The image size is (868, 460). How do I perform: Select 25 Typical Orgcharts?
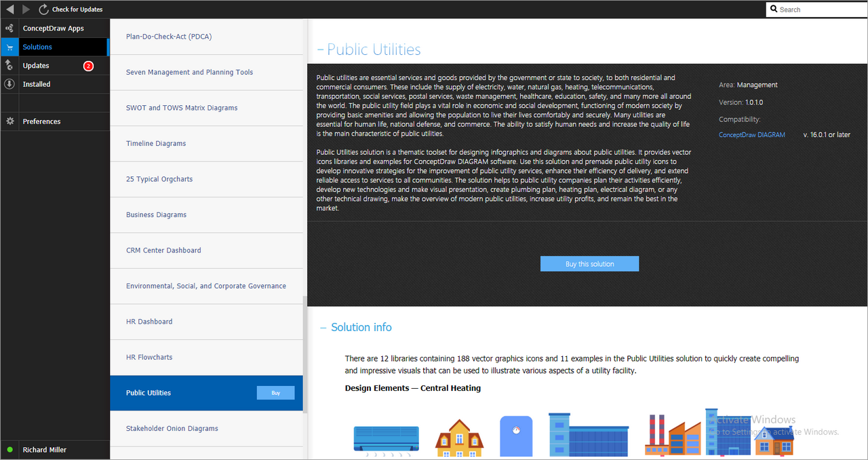206,179
